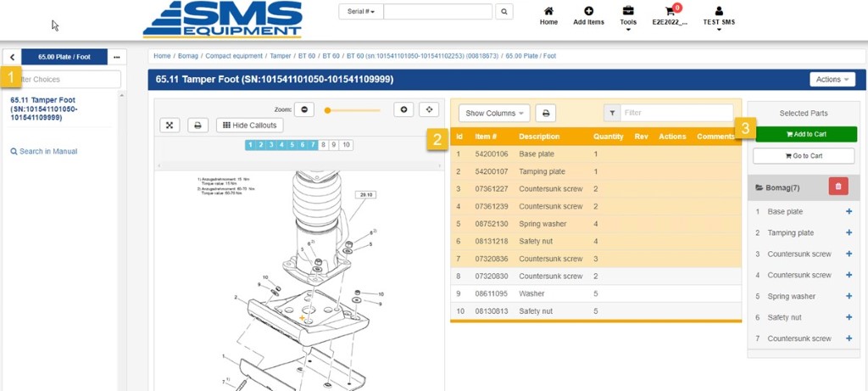The height and width of the screenshot is (391, 868).
Task: Toggle callout number 7
Action: (x=314, y=145)
